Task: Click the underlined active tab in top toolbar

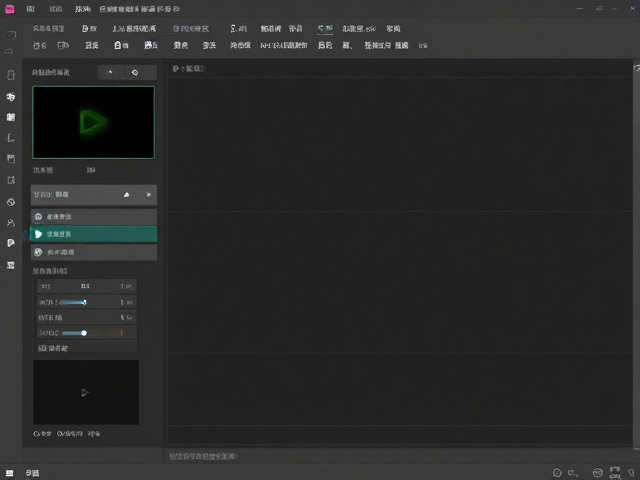Action: coord(325,29)
